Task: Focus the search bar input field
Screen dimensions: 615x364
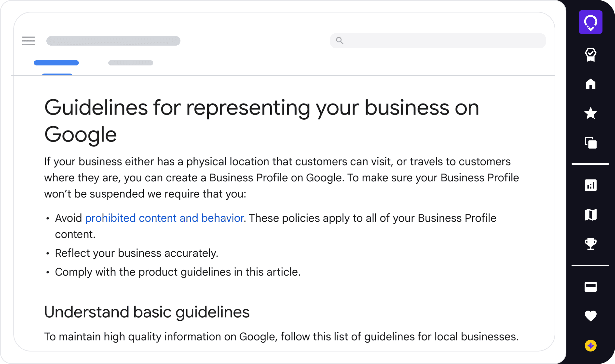Action: (x=442, y=41)
